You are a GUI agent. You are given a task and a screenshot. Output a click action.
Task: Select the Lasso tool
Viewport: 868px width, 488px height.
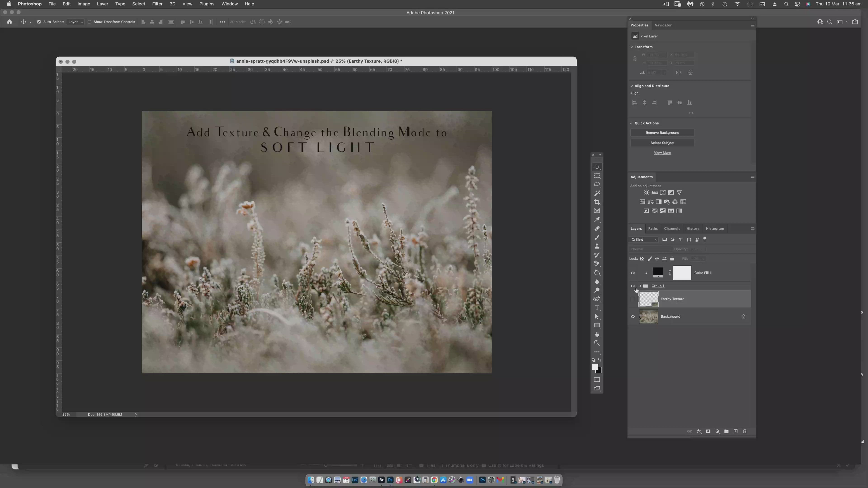point(597,185)
